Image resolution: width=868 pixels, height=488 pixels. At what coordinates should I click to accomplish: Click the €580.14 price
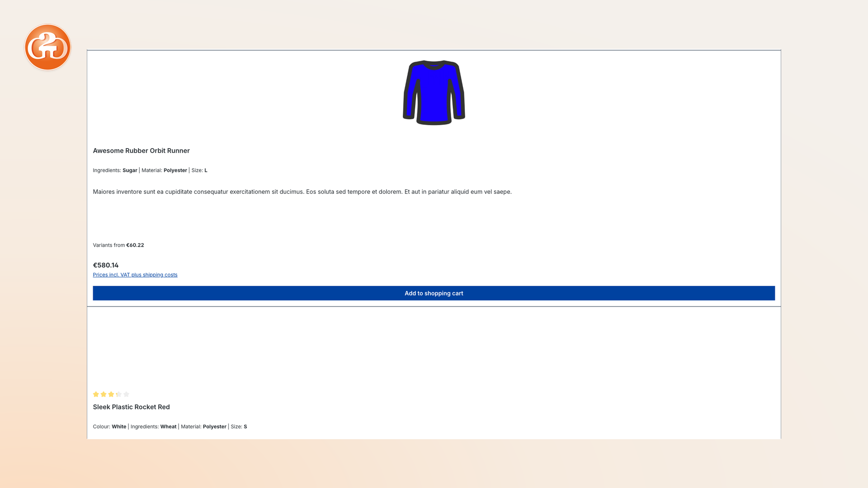click(105, 265)
